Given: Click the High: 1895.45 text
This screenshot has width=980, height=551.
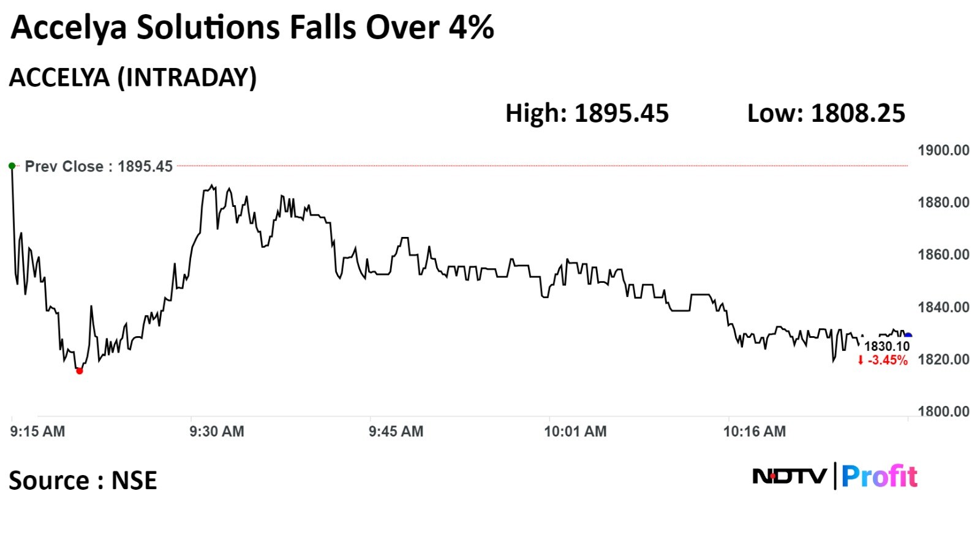Looking at the screenshot, I should (587, 113).
